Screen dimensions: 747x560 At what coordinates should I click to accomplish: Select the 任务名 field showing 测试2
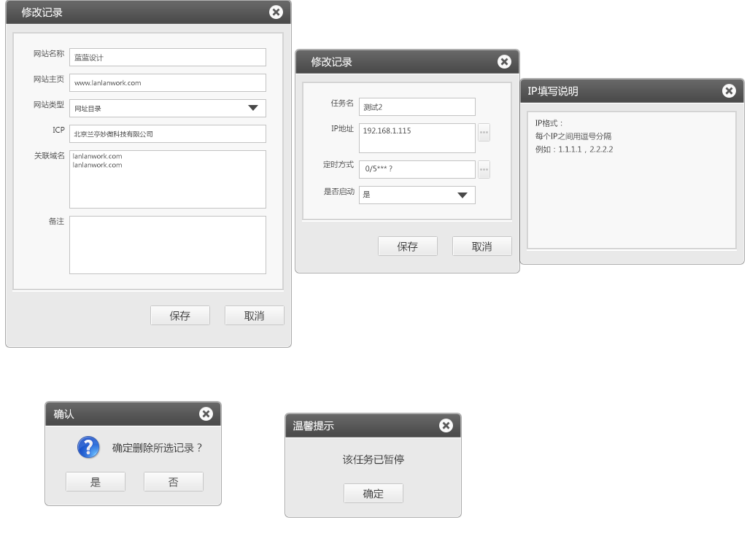(417, 107)
